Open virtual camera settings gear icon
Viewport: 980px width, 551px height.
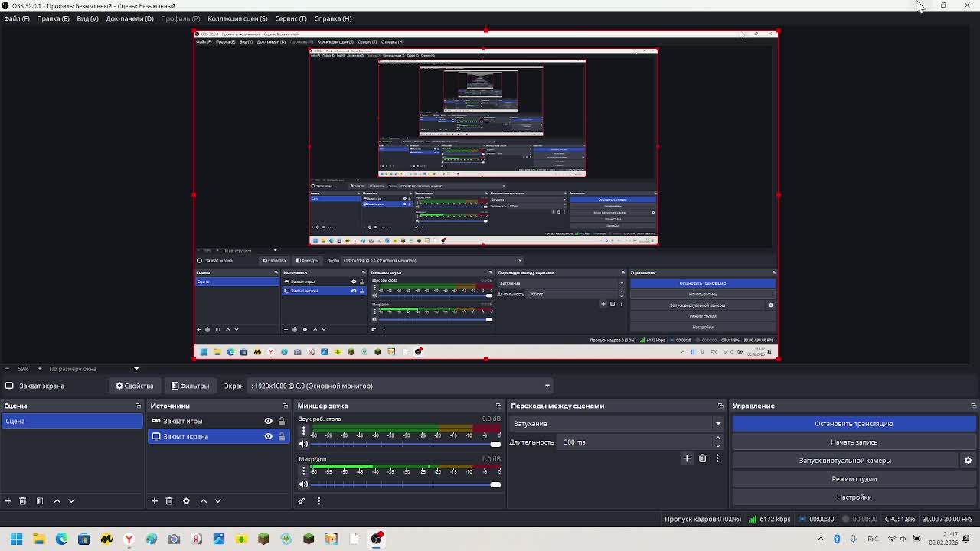point(968,461)
